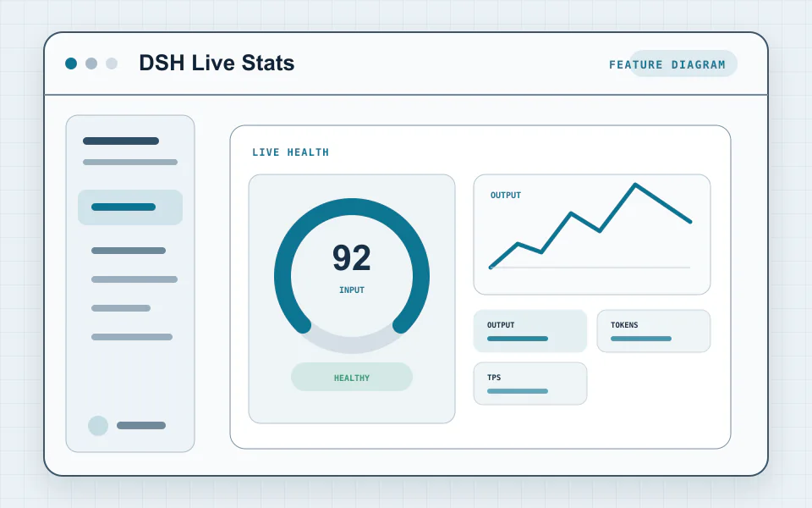812x508 pixels.
Task: Click the progress bar in TPS card
Action: (518, 391)
